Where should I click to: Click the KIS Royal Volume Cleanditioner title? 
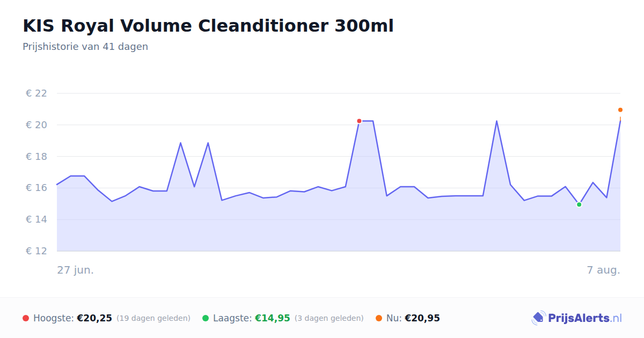(x=208, y=26)
